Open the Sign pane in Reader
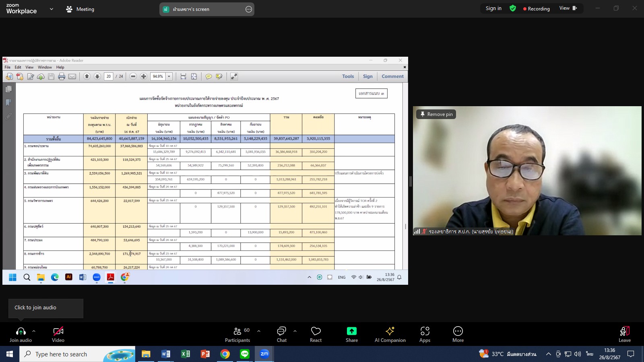 click(368, 76)
